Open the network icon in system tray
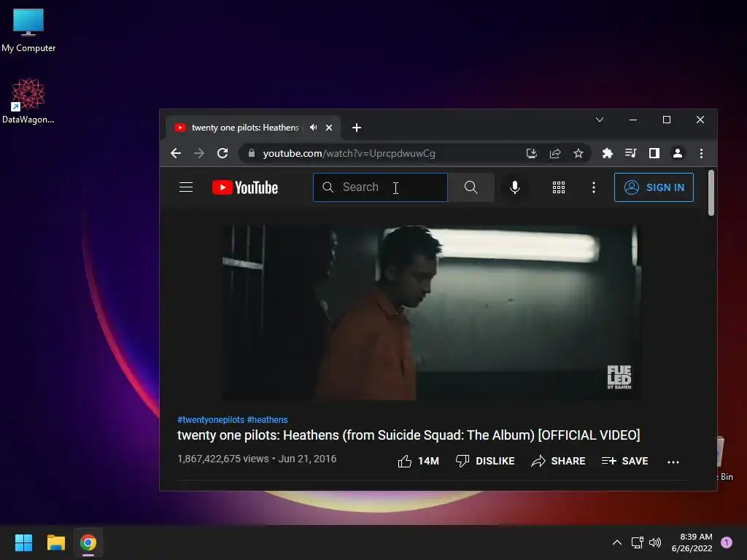The image size is (747, 560). [637, 542]
